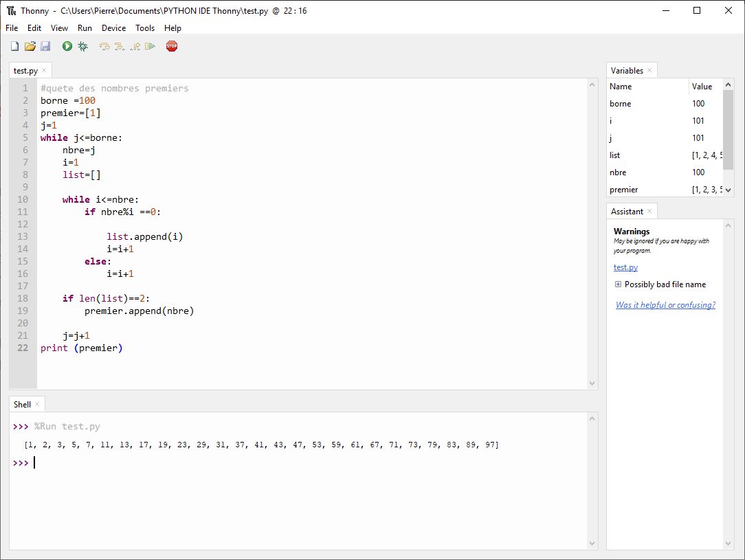The width and height of the screenshot is (745, 560).
Task: Open the View menu
Action: (x=59, y=28)
